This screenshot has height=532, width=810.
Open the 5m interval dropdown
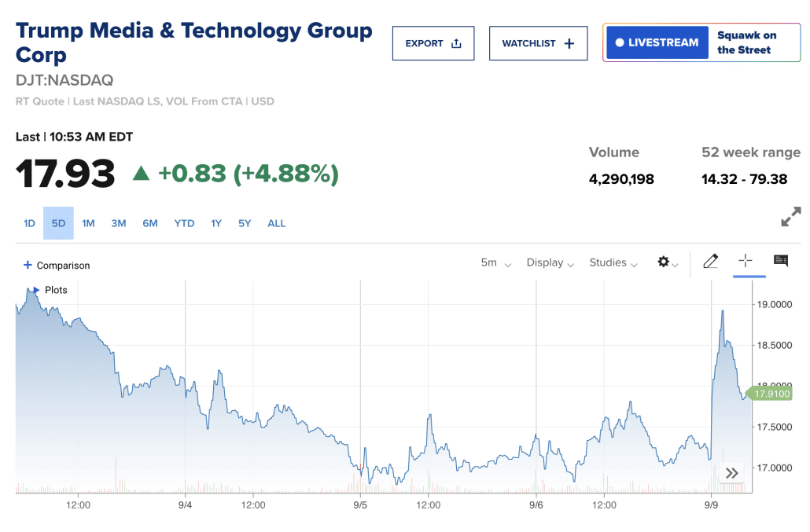pyautogui.click(x=495, y=262)
